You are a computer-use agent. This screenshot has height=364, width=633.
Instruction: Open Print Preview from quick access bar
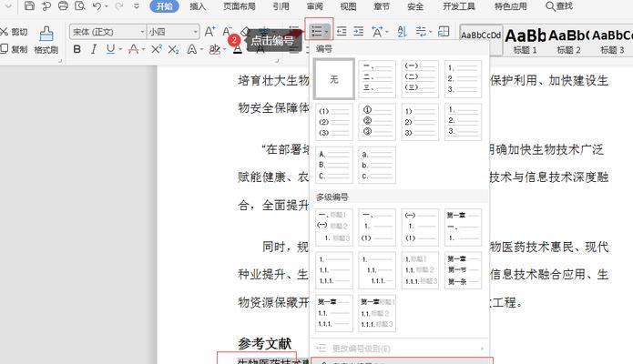click(80, 5)
